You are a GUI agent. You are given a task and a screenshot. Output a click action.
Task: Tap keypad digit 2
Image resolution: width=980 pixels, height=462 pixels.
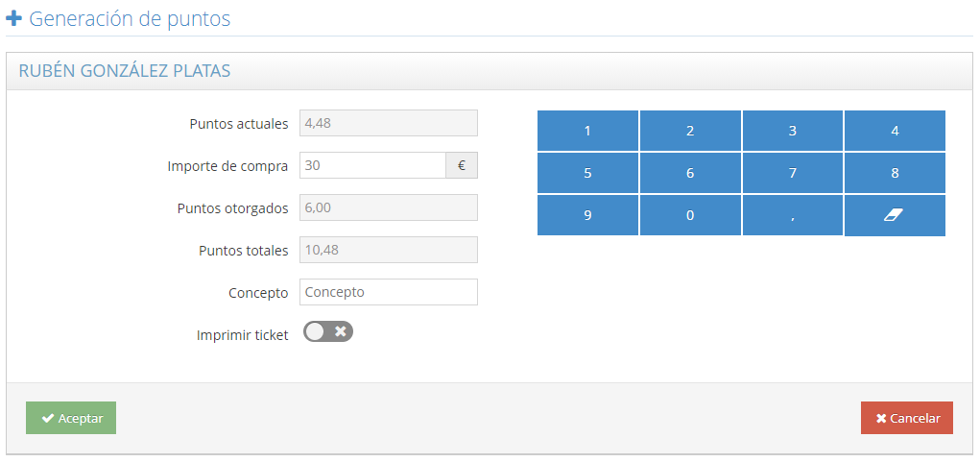(x=690, y=132)
